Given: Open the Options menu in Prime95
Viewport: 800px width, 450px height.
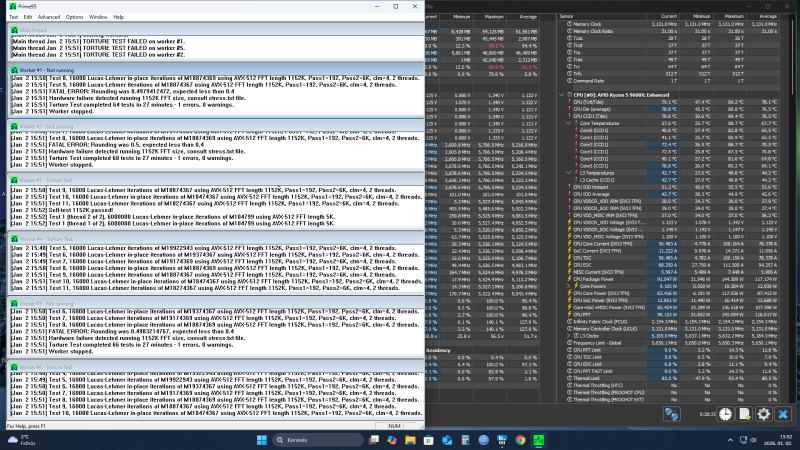Looking at the screenshot, I should 74,17.
